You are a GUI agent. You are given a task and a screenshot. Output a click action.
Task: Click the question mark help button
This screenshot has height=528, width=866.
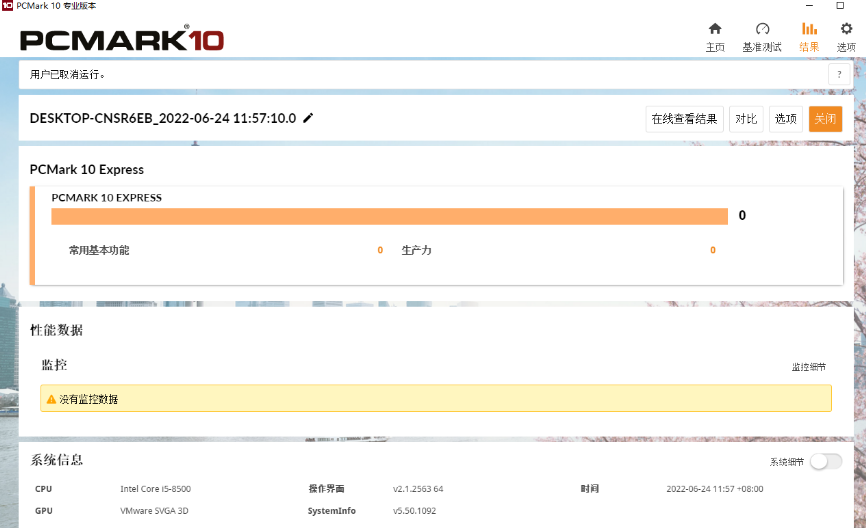[x=839, y=74]
